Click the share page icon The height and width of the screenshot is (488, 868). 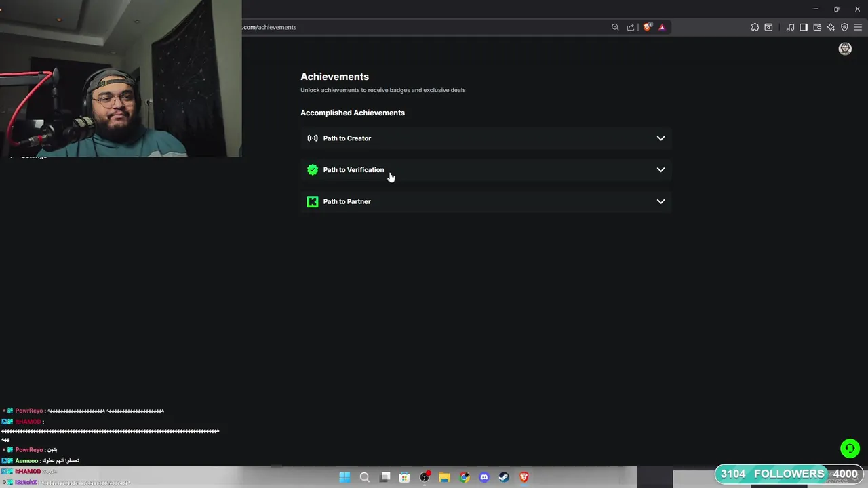(631, 27)
